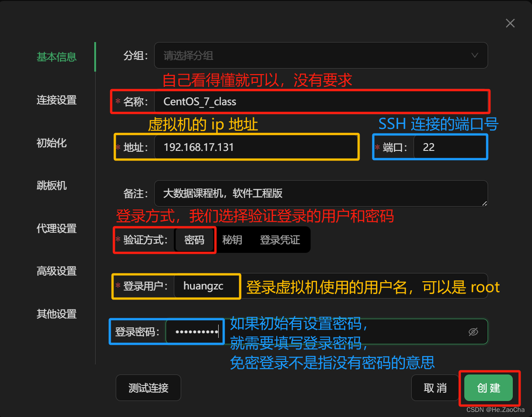Open the 其他设置 section

(x=56, y=314)
